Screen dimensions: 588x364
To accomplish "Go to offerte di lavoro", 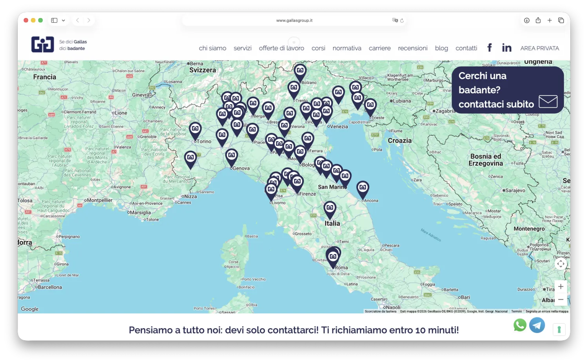I will (x=281, y=48).
